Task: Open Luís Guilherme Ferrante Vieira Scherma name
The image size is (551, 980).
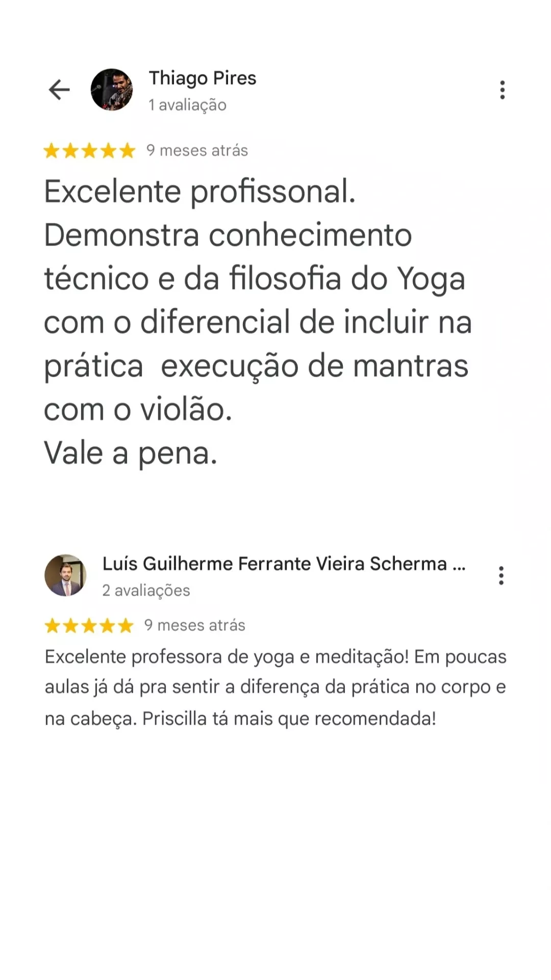Action: [x=284, y=563]
